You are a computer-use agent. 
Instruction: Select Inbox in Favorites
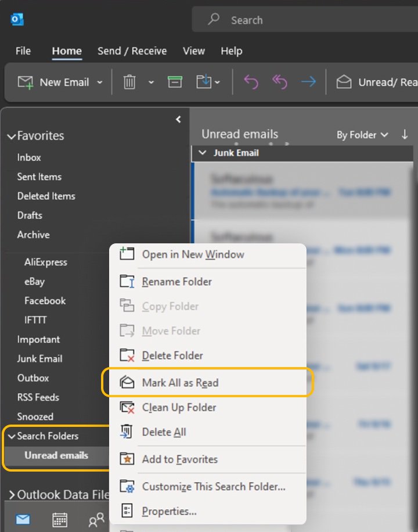(29, 157)
